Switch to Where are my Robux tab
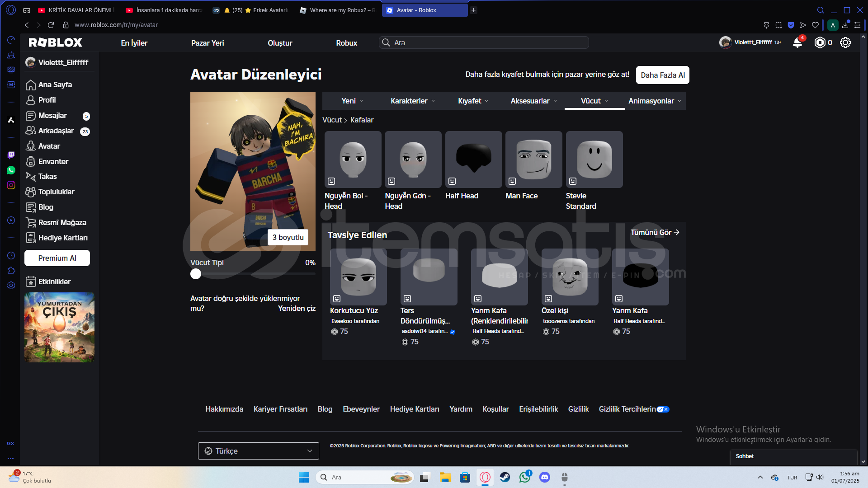This screenshot has width=868, height=488. (338, 10)
